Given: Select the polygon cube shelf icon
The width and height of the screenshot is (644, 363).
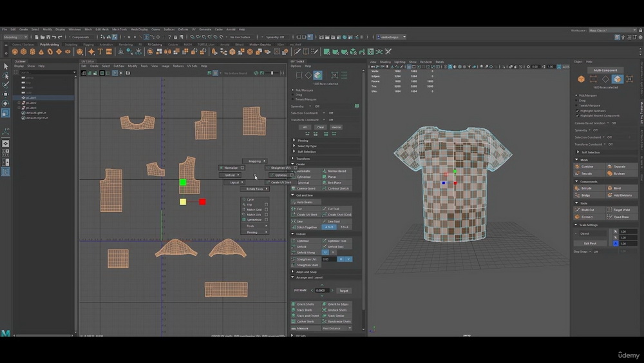Looking at the screenshot, I should coord(23,52).
